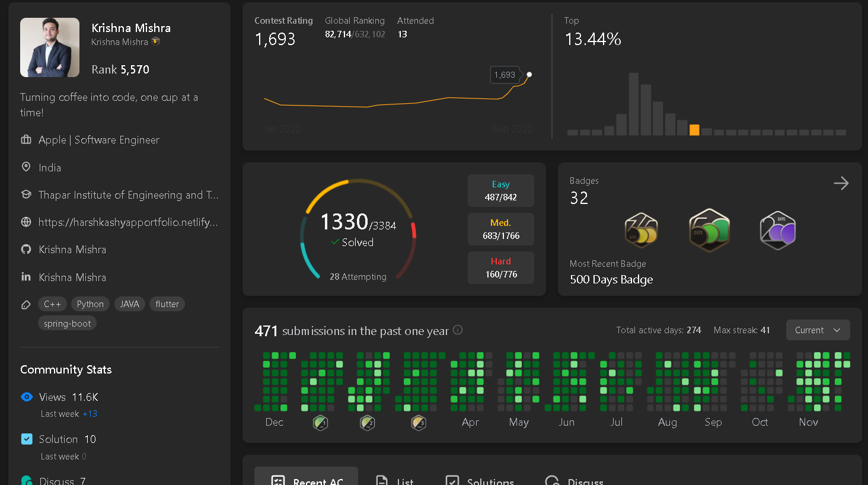Image resolution: width=868 pixels, height=485 pixels.
Task: Click the Top 13.44% text
Action: (593, 39)
